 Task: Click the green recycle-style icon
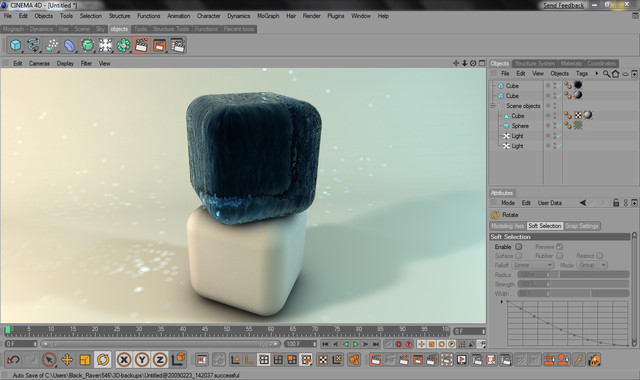click(x=123, y=45)
